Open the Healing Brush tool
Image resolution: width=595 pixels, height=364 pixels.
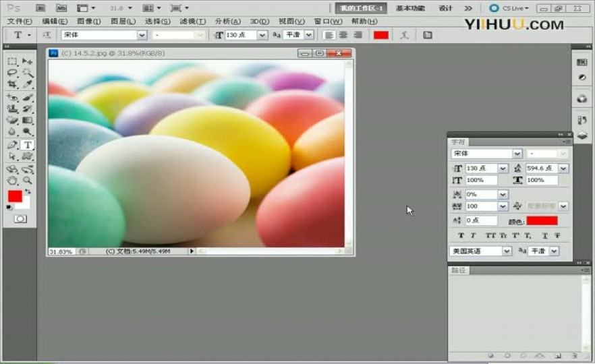13,98
